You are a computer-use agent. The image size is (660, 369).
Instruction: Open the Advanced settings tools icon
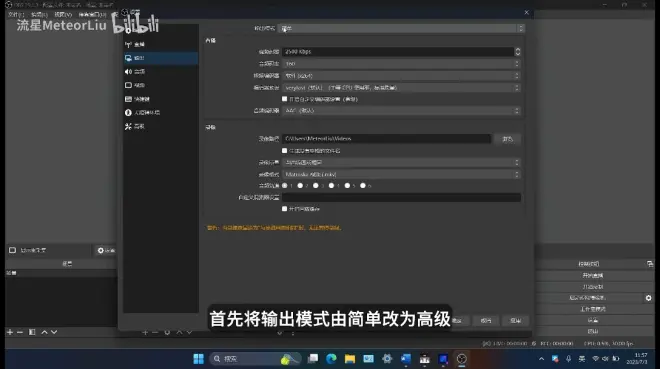point(128,126)
